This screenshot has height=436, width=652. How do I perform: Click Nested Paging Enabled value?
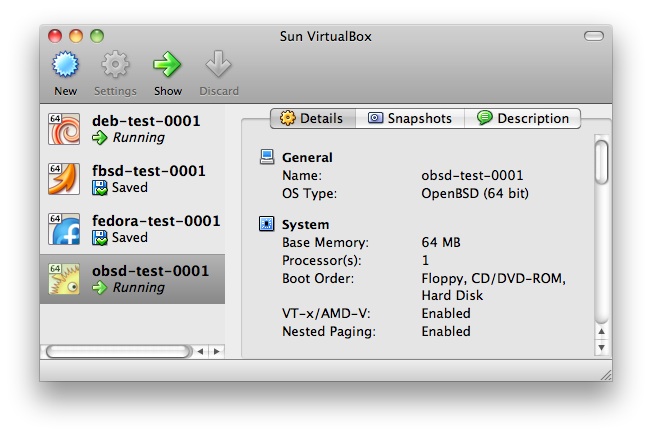446,331
